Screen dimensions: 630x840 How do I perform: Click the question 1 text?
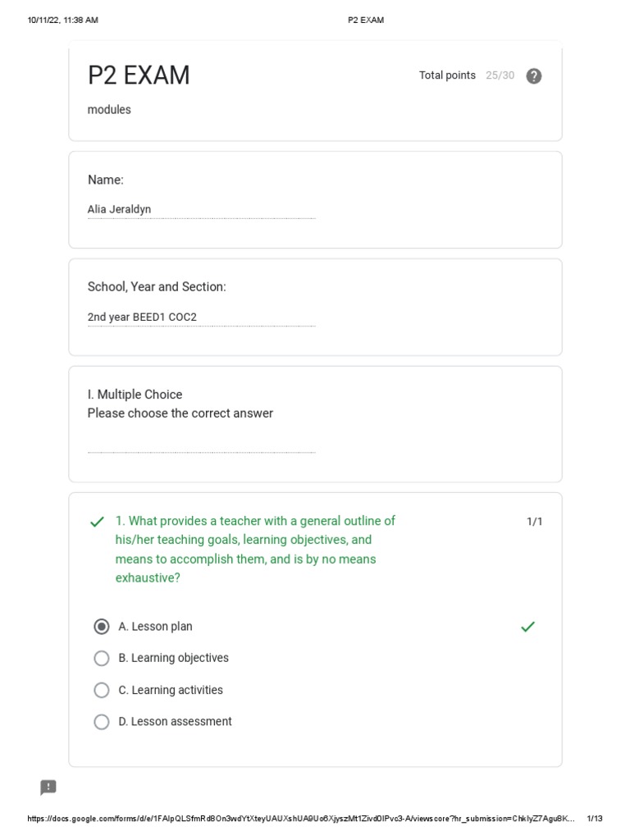tap(255, 549)
